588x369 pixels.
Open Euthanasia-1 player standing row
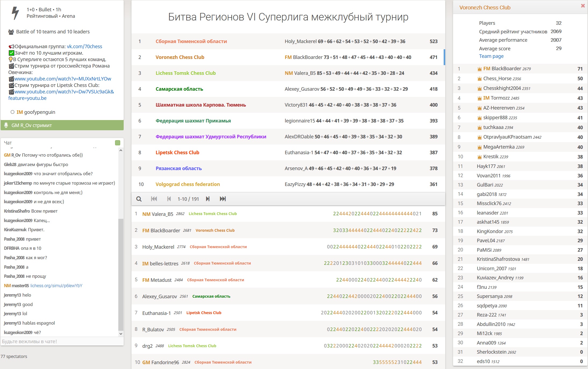pos(288,313)
